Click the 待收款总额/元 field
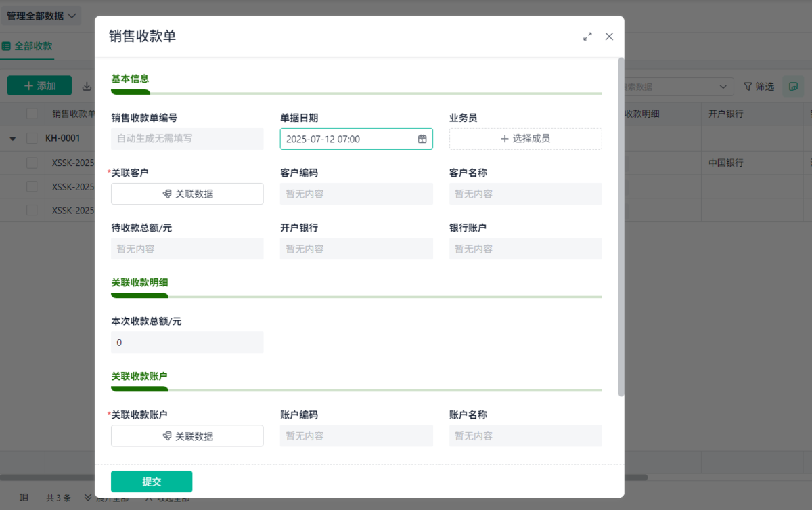Screen dimensions: 812x510 click(187, 249)
